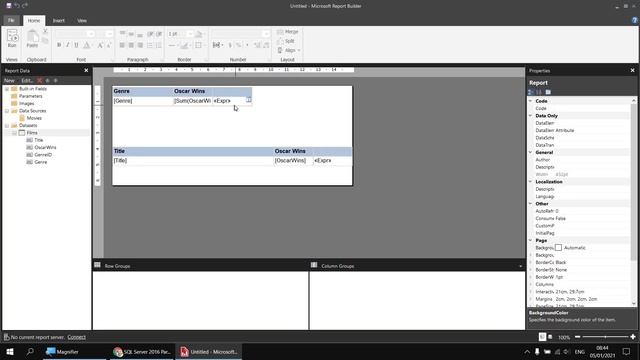Expand the Built-in Fields folder

(x=7, y=89)
